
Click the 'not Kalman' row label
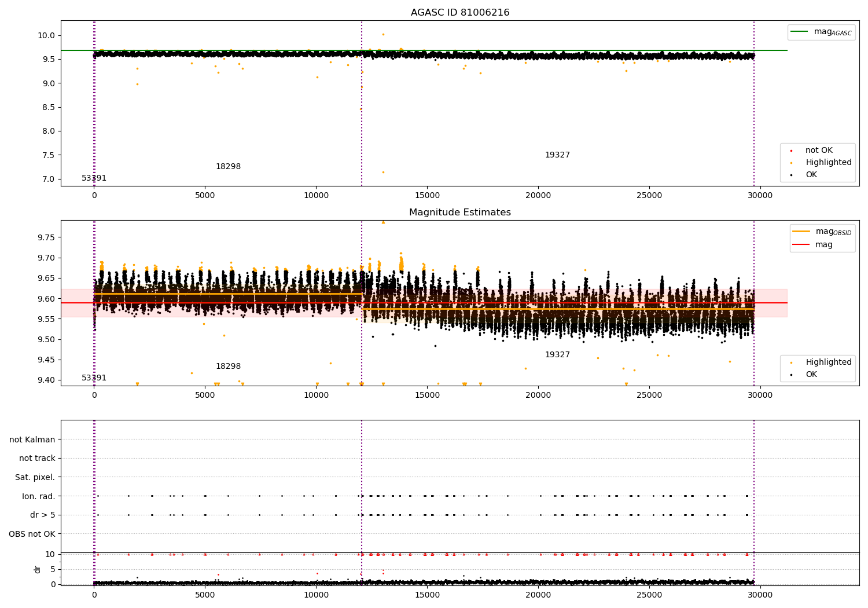pos(32,440)
